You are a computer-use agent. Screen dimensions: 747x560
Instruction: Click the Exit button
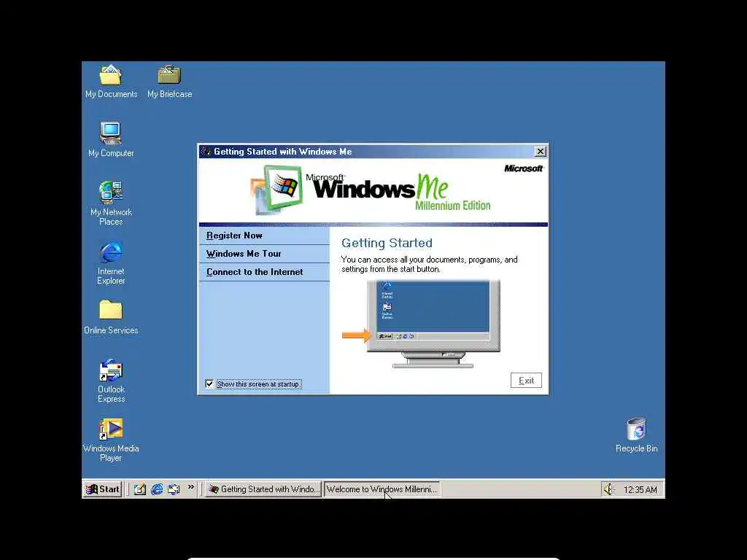526,381
